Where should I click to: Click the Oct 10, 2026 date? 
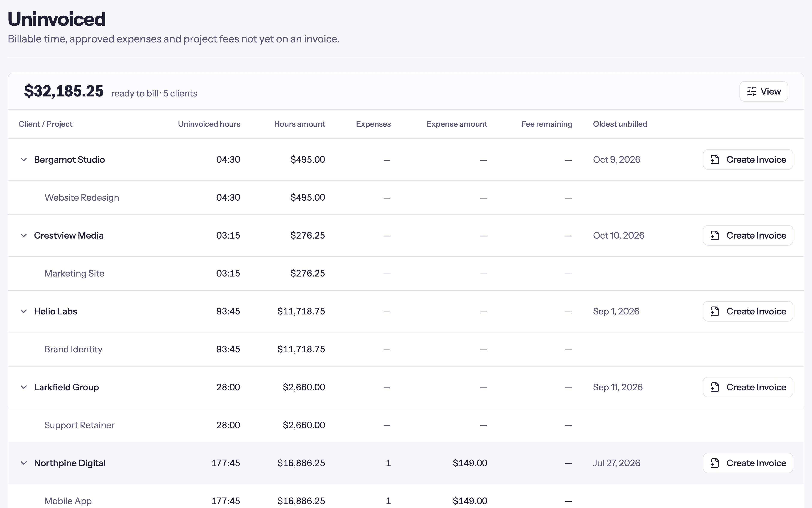(618, 236)
